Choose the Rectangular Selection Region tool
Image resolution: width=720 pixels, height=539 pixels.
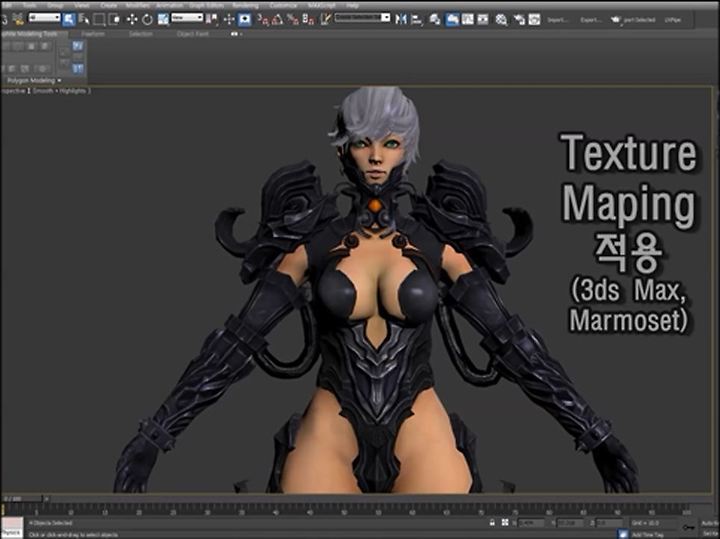[99, 19]
